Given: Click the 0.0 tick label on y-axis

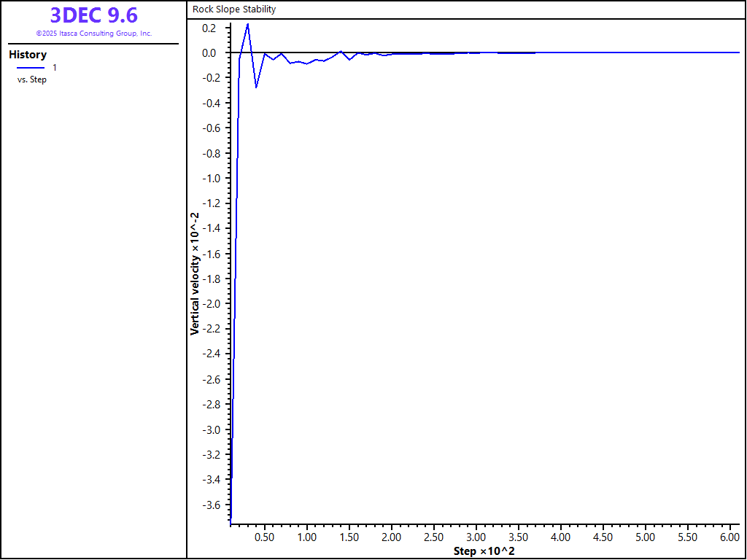Looking at the screenshot, I should pyautogui.click(x=209, y=53).
